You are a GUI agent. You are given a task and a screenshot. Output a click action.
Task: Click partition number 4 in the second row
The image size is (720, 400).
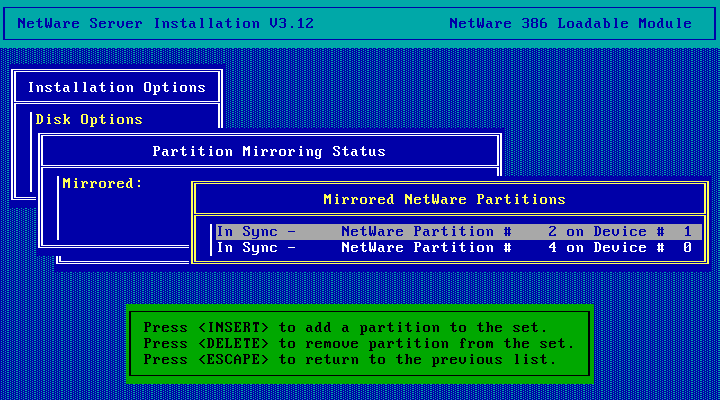point(552,247)
